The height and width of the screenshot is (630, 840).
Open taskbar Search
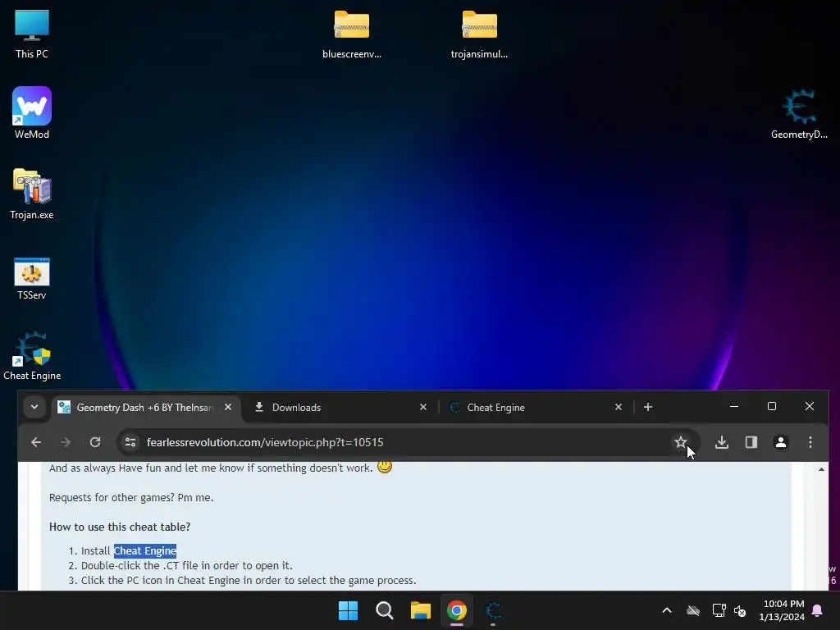tap(384, 610)
